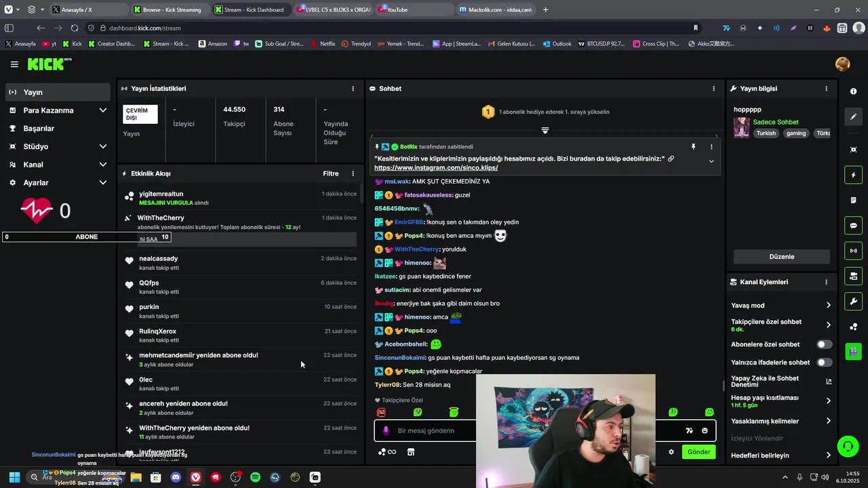868x488 pixels.
Task: Open the Sadece Sohbet category link
Action: (775, 122)
